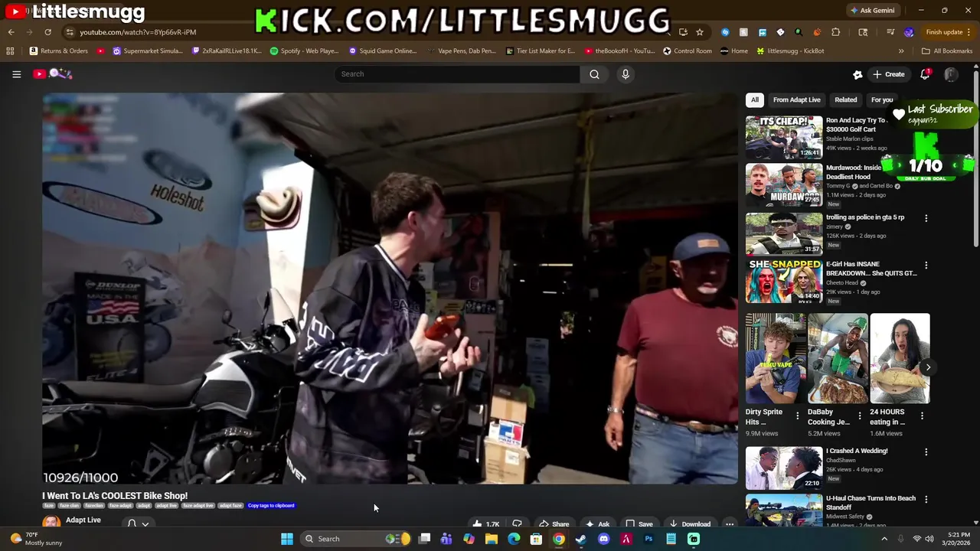Viewport: 980px width, 551px height.
Task: Open Steam from taskbar
Action: click(581, 539)
